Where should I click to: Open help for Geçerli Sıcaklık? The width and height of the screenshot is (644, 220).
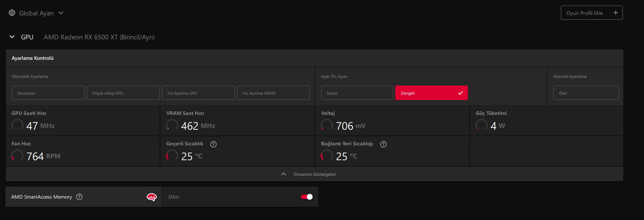pyautogui.click(x=213, y=144)
